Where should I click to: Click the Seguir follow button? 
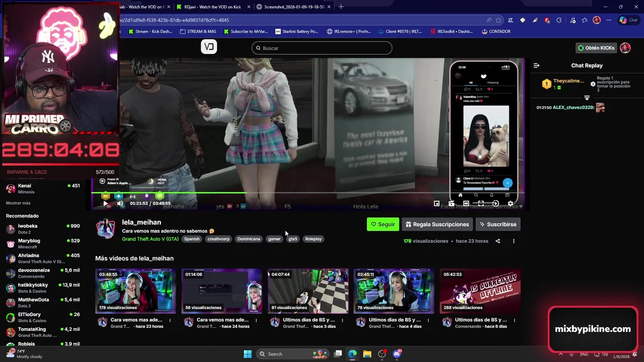coord(383,224)
